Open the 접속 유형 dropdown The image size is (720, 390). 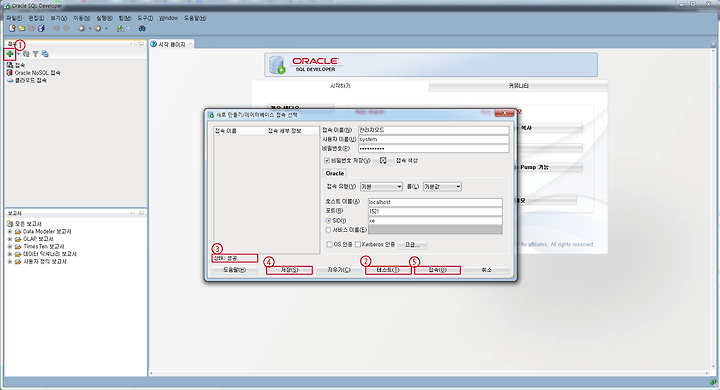click(x=381, y=187)
